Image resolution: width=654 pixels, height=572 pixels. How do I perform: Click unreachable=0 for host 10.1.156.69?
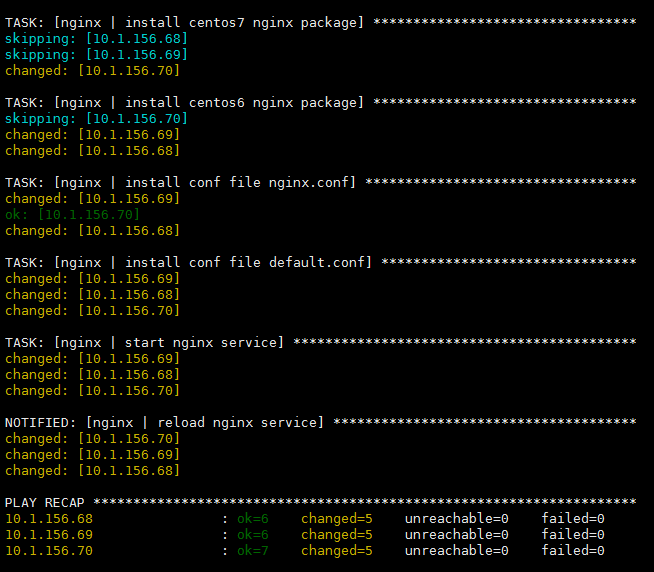pyautogui.click(x=457, y=535)
